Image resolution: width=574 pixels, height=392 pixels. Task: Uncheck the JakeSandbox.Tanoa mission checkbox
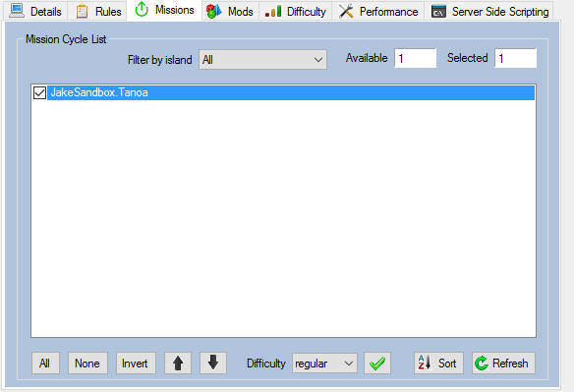pyautogui.click(x=39, y=92)
